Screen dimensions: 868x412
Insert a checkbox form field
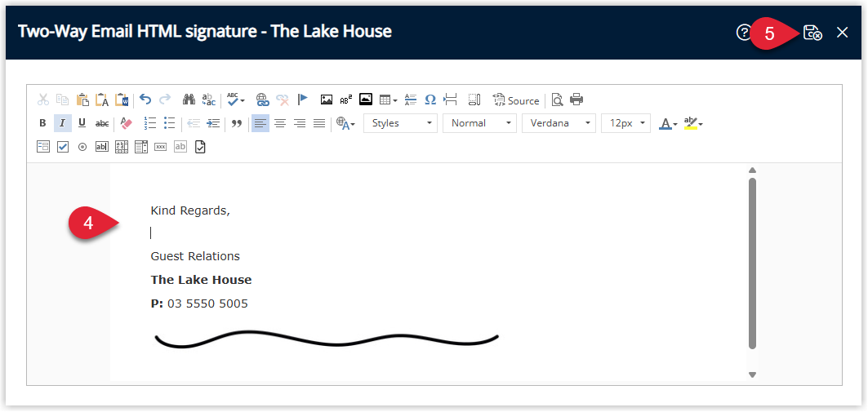[63, 147]
